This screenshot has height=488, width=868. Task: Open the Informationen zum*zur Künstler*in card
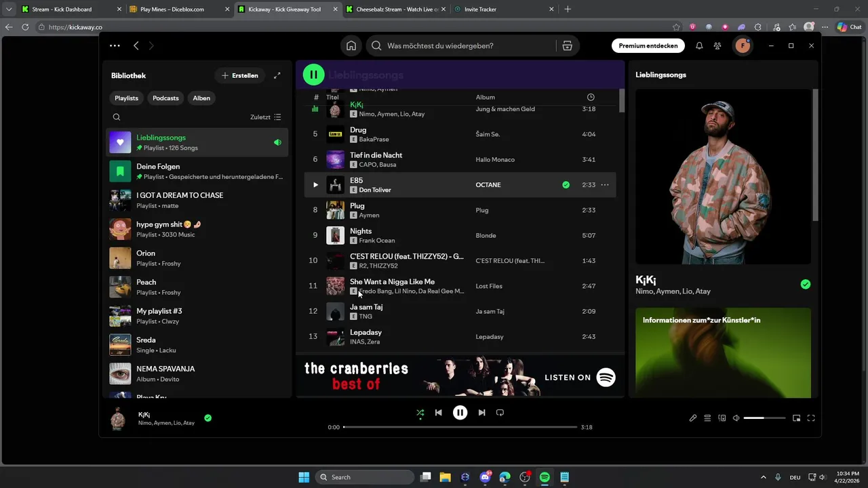[723, 353]
